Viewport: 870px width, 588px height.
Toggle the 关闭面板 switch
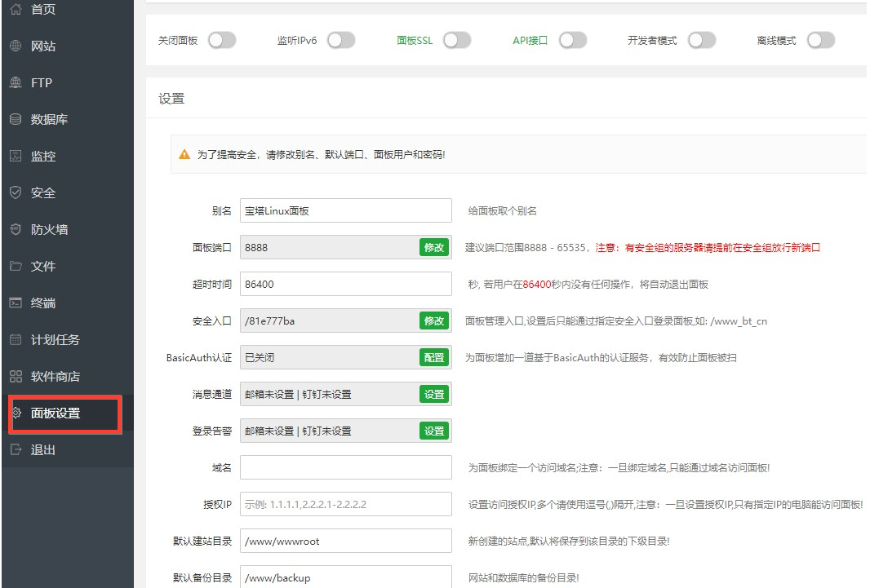[x=222, y=40]
